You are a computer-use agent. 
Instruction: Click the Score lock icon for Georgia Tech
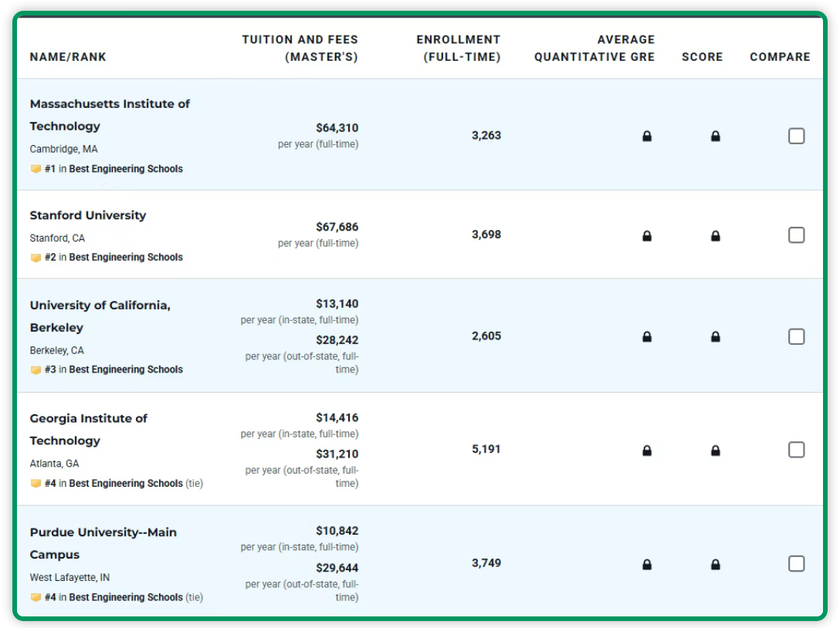tap(715, 451)
